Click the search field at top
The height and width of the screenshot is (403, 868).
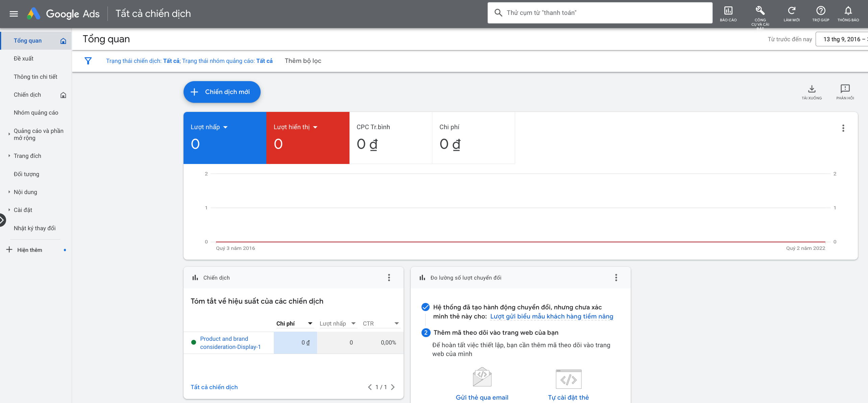pos(600,13)
